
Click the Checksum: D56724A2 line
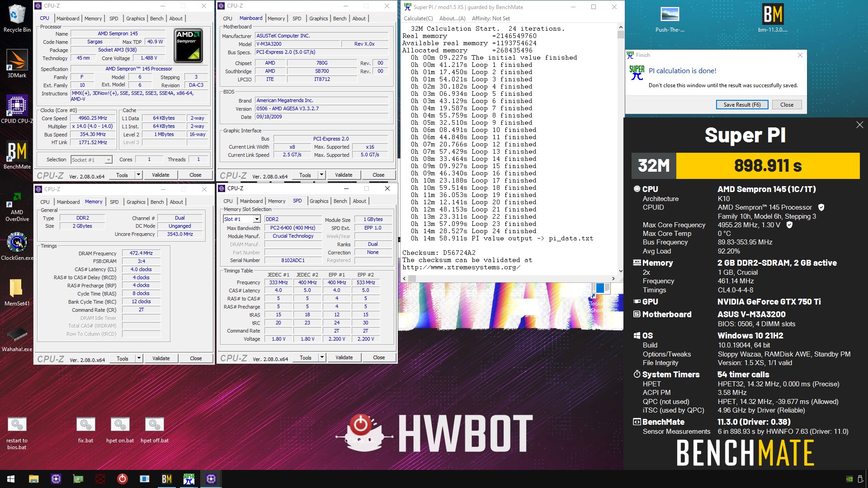[439, 253]
